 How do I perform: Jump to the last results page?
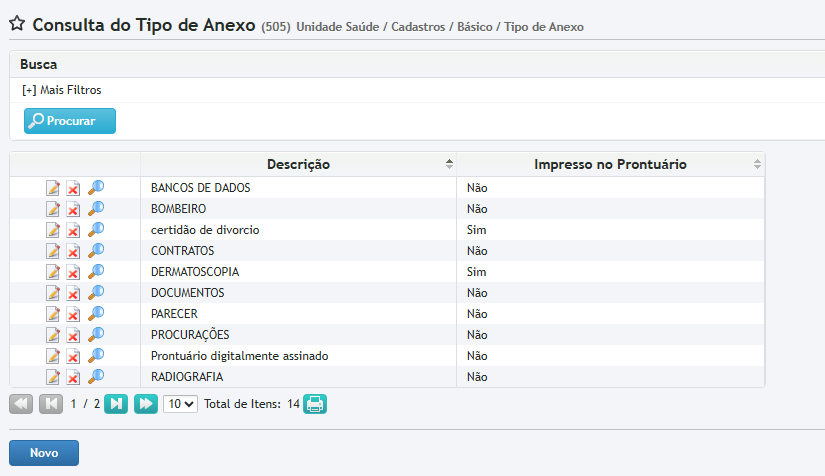tap(146, 404)
